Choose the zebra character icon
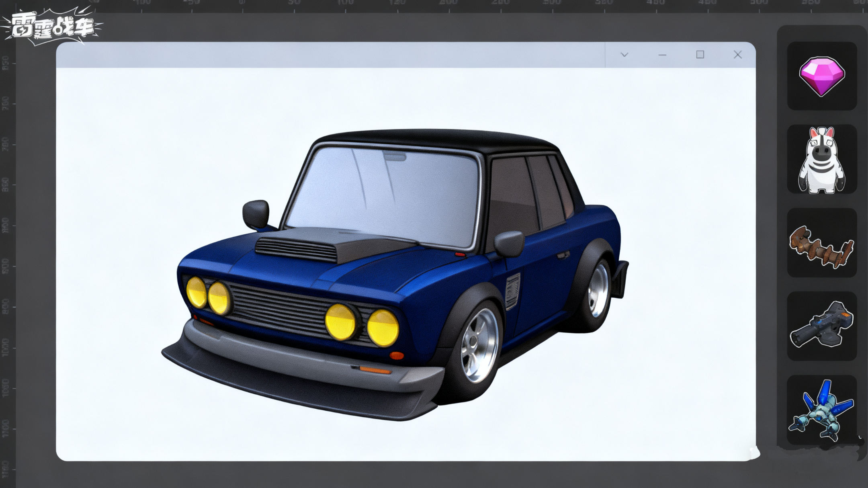868x488 pixels. point(822,159)
